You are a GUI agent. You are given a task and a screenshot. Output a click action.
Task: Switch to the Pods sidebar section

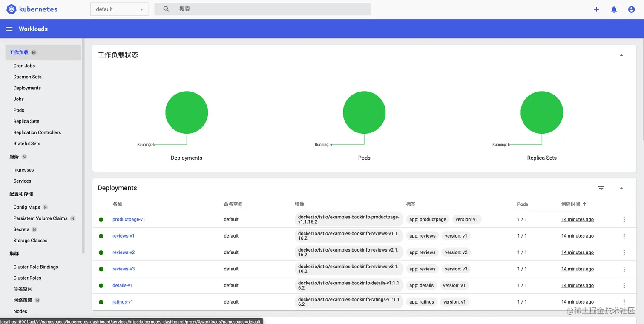click(18, 110)
